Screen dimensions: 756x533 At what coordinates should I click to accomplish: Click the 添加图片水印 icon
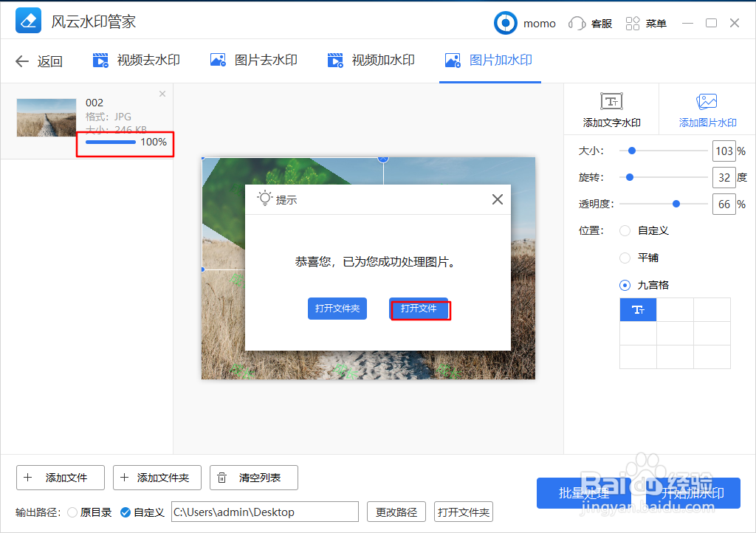707,102
